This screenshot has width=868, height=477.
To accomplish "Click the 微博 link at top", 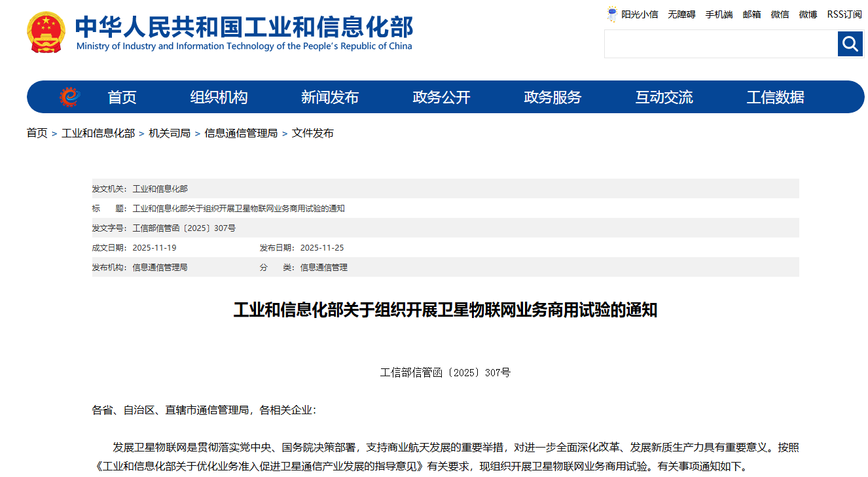I will pos(808,14).
